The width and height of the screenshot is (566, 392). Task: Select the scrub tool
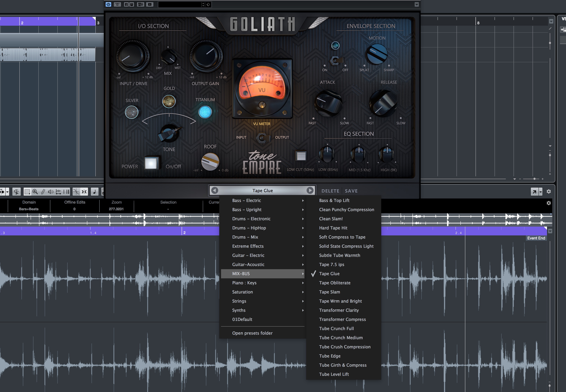coord(58,192)
